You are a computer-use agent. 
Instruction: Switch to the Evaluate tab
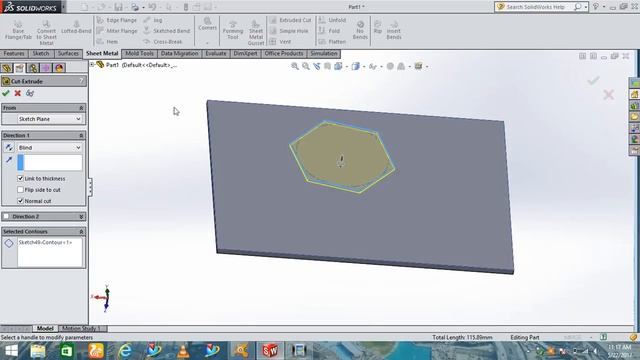pyautogui.click(x=216, y=53)
